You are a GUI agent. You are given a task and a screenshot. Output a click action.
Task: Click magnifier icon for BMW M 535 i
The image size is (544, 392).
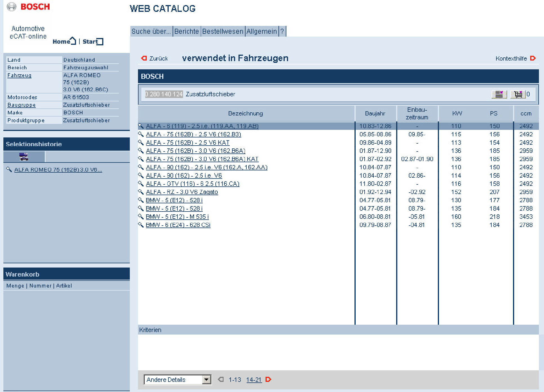[141, 217]
